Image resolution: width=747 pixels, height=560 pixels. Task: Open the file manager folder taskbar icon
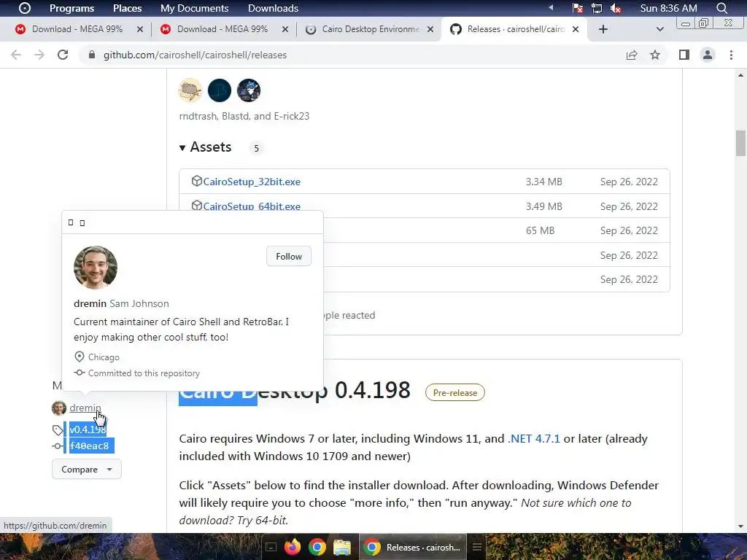coord(341,548)
